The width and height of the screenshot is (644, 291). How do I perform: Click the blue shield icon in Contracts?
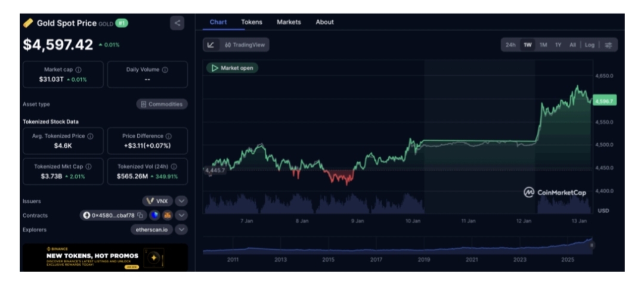pyautogui.click(x=154, y=215)
